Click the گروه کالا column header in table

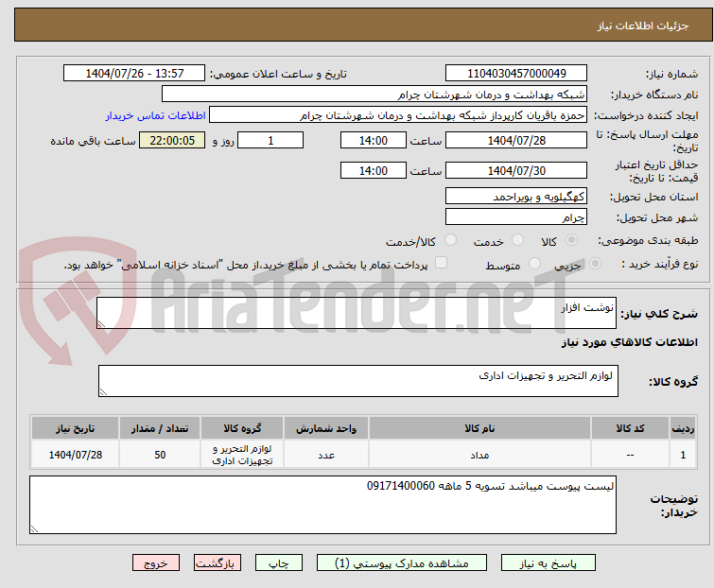tap(242, 428)
